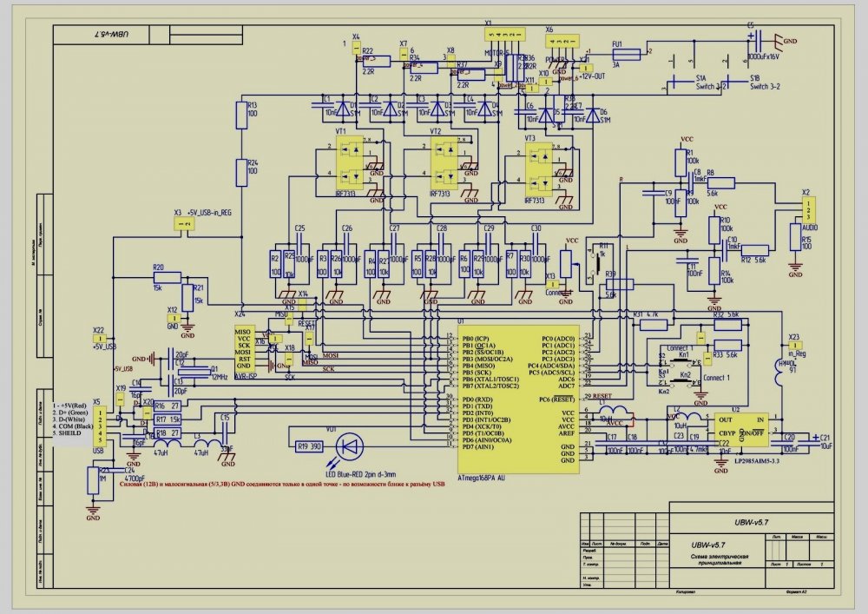Click the Q1 12MHz crystal symbol
Image resolution: width=868 pixels, height=614 pixels.
click(194, 373)
